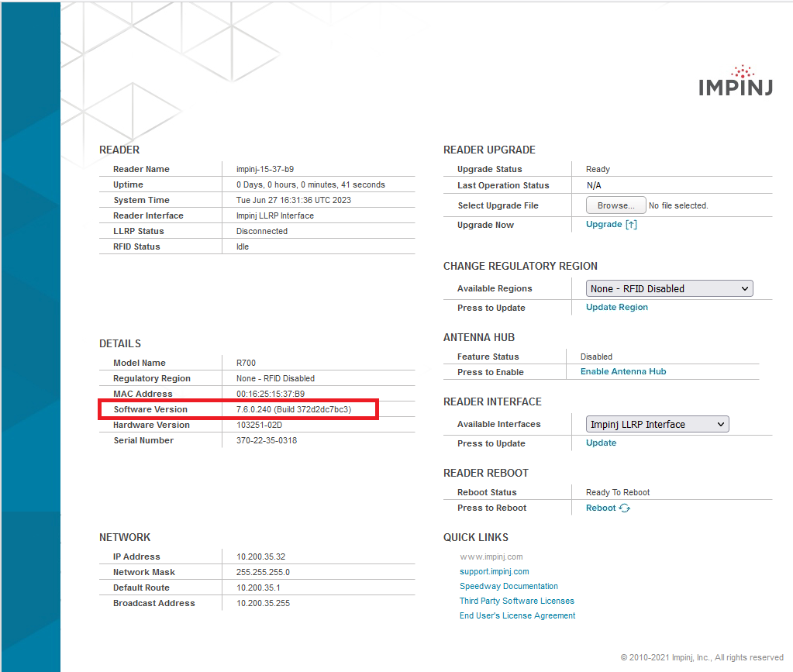Click serial number 370-22-35-0318
Viewport: 793px width, 672px height.
pyautogui.click(x=267, y=440)
